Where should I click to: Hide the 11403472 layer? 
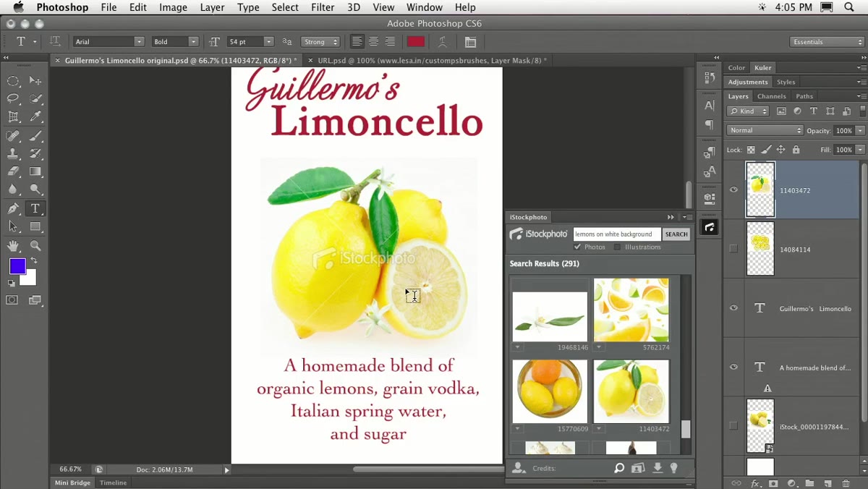[x=733, y=190]
